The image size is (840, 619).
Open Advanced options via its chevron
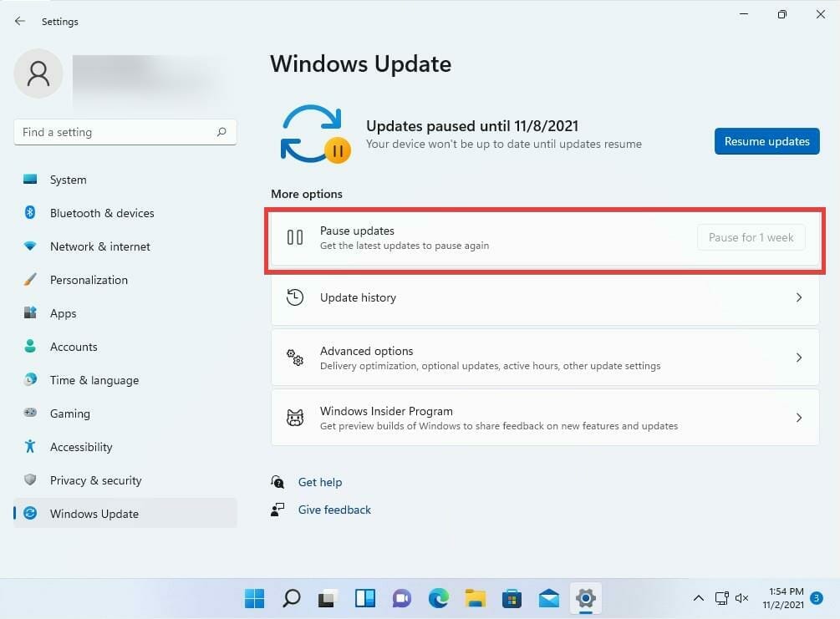click(x=799, y=358)
